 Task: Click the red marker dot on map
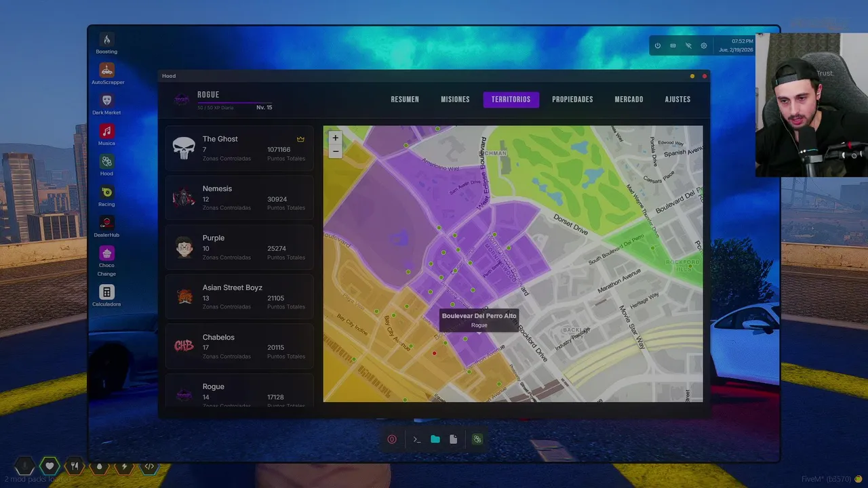click(x=435, y=353)
